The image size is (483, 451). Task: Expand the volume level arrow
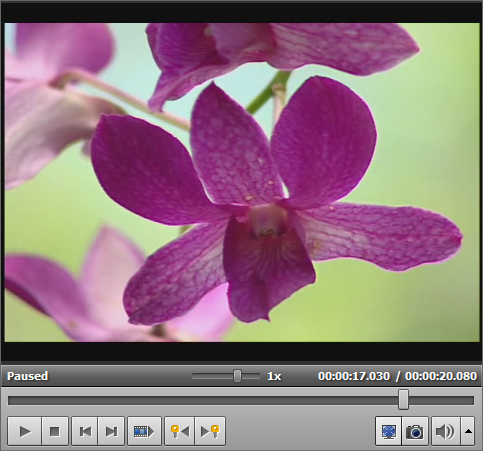pos(468,431)
